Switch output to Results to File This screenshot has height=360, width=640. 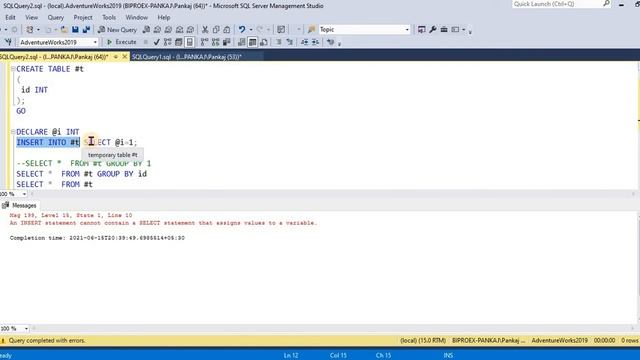click(x=264, y=42)
